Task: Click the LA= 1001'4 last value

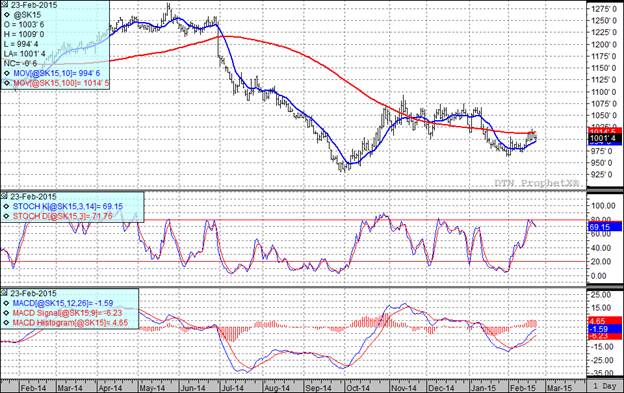Action: (x=25, y=54)
